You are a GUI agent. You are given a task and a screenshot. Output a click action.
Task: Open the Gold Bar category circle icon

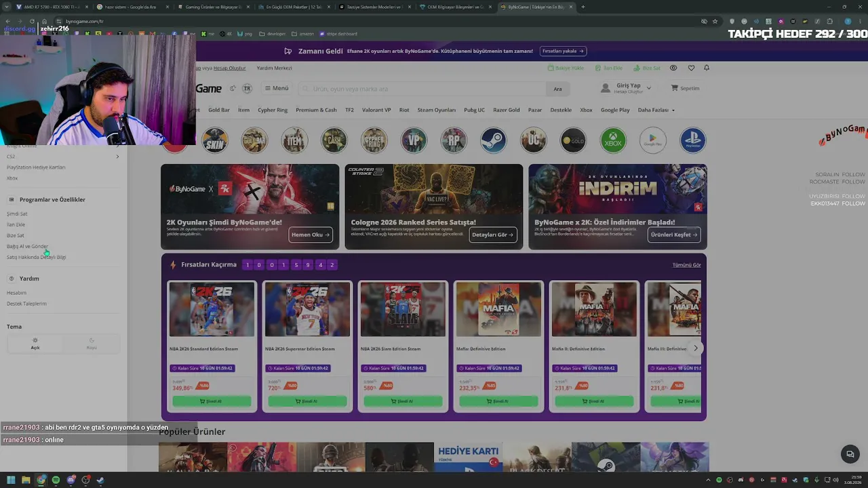pos(254,140)
